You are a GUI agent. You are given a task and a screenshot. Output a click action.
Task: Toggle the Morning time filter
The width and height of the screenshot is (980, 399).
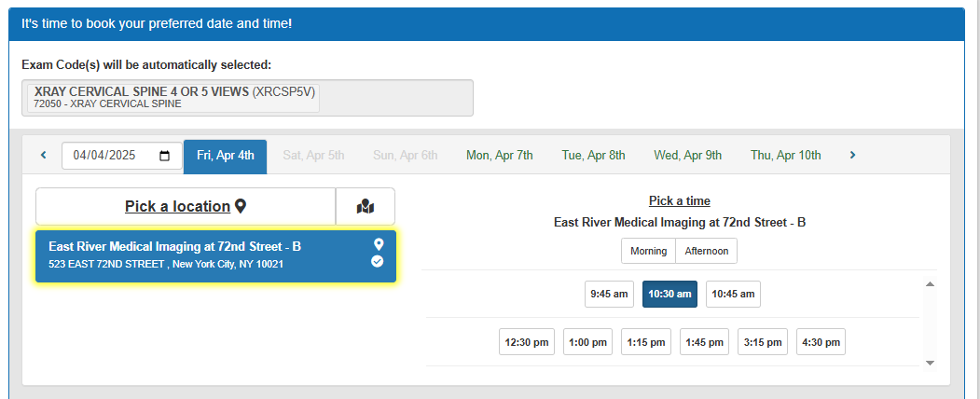click(x=648, y=251)
